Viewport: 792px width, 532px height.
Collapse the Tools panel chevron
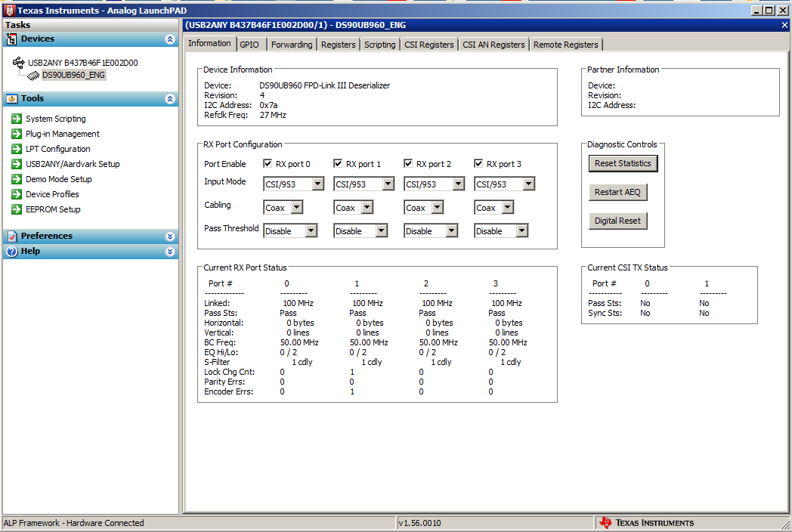[x=172, y=98]
